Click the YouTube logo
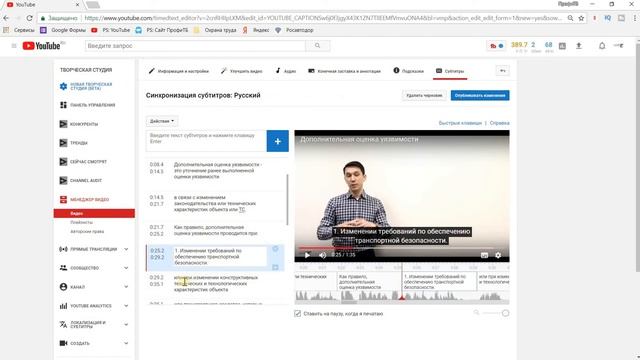Image resolution: width=640 pixels, height=360 pixels. pos(41,46)
